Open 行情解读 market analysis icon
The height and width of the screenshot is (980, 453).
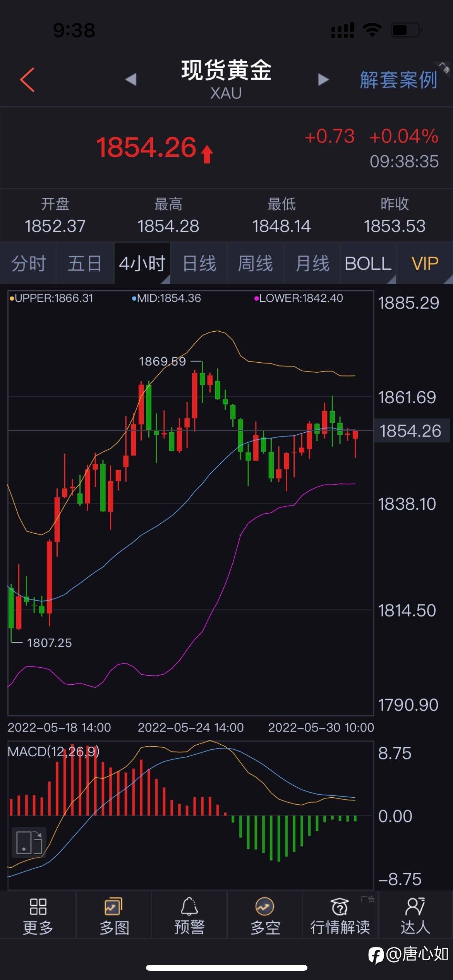click(x=340, y=915)
